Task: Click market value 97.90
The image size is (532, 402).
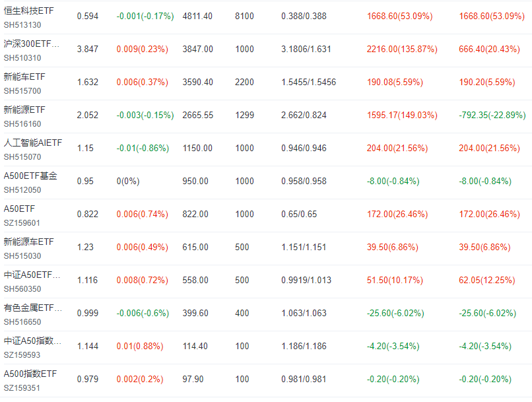Action: coord(193,380)
